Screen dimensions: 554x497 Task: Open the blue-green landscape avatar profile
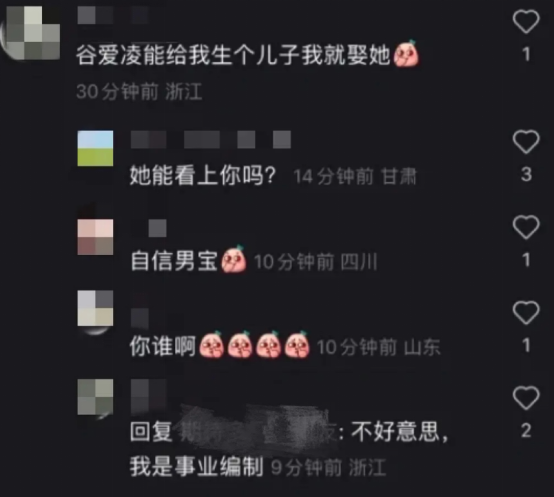pos(95,148)
